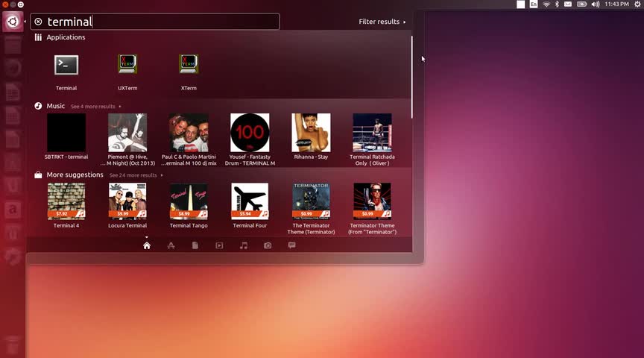Expand Music with See 4 more results
The width and height of the screenshot is (644, 358).
coord(95,107)
